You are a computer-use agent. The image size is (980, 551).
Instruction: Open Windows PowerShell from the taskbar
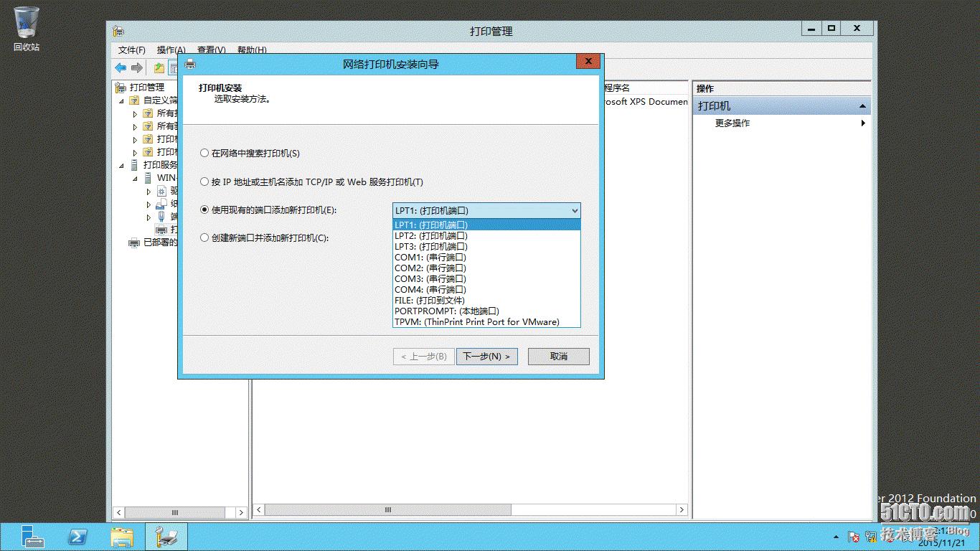77,536
